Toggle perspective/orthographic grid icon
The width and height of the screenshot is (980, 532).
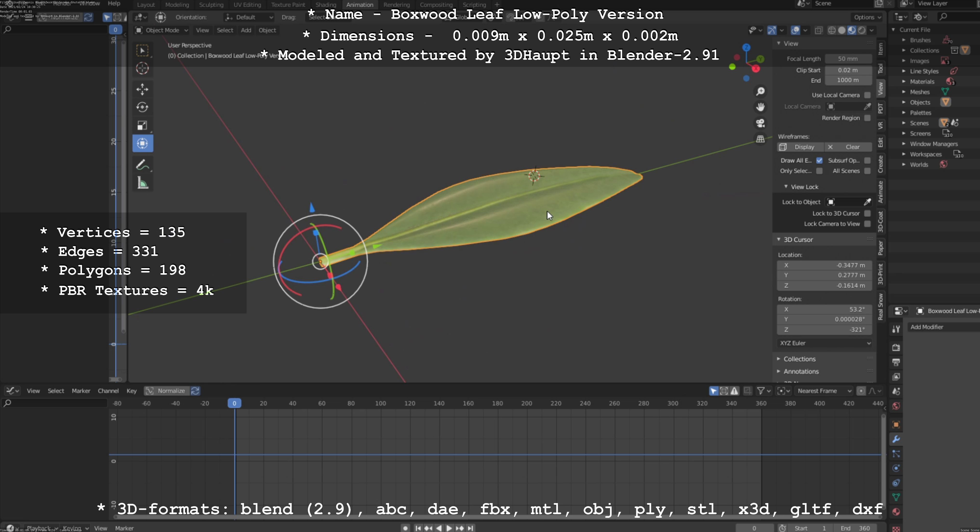coord(760,139)
